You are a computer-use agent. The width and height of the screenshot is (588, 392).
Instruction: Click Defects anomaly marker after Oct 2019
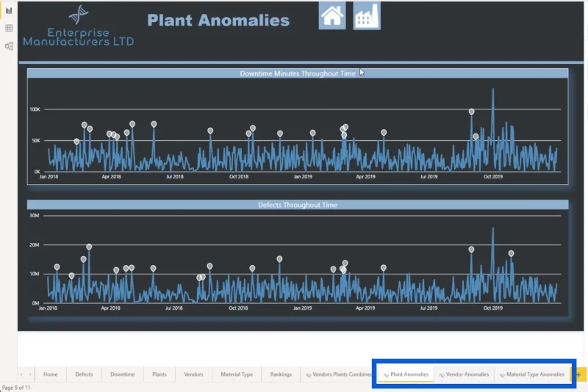click(x=511, y=254)
